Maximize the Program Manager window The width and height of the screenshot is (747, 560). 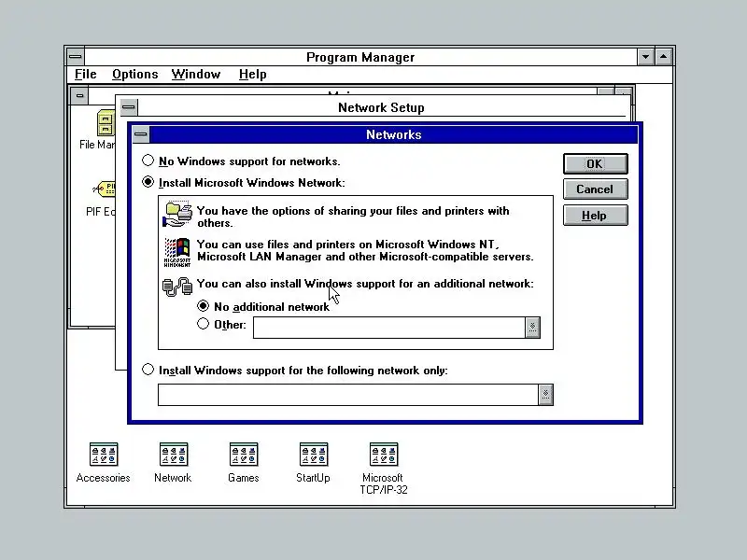(x=664, y=57)
